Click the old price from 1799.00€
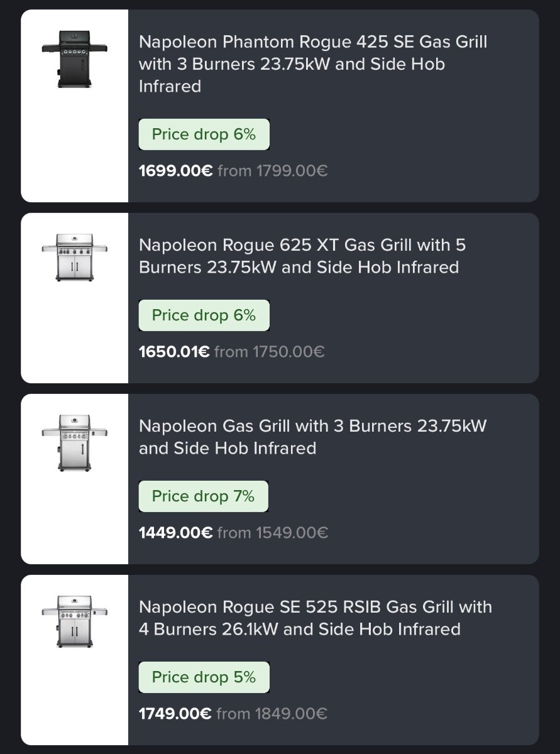 pos(273,171)
